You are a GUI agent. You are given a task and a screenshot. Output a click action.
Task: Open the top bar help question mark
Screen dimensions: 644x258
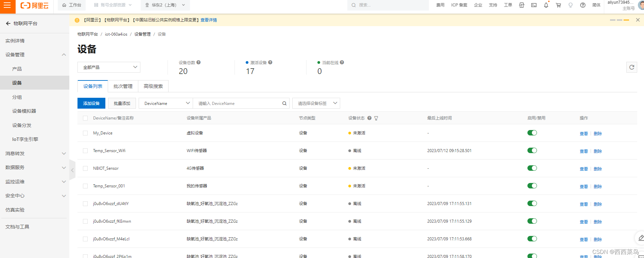tap(583, 5)
